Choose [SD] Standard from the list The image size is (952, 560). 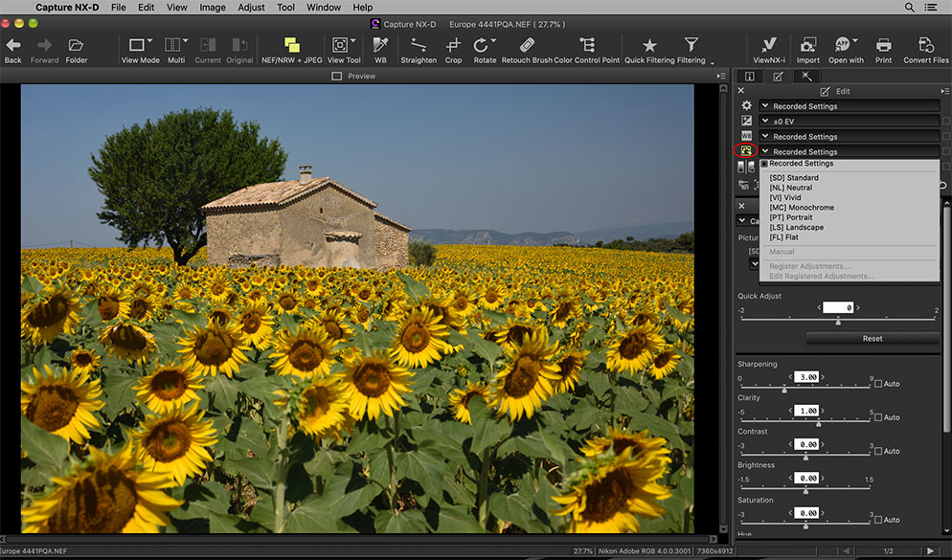pyautogui.click(x=794, y=178)
